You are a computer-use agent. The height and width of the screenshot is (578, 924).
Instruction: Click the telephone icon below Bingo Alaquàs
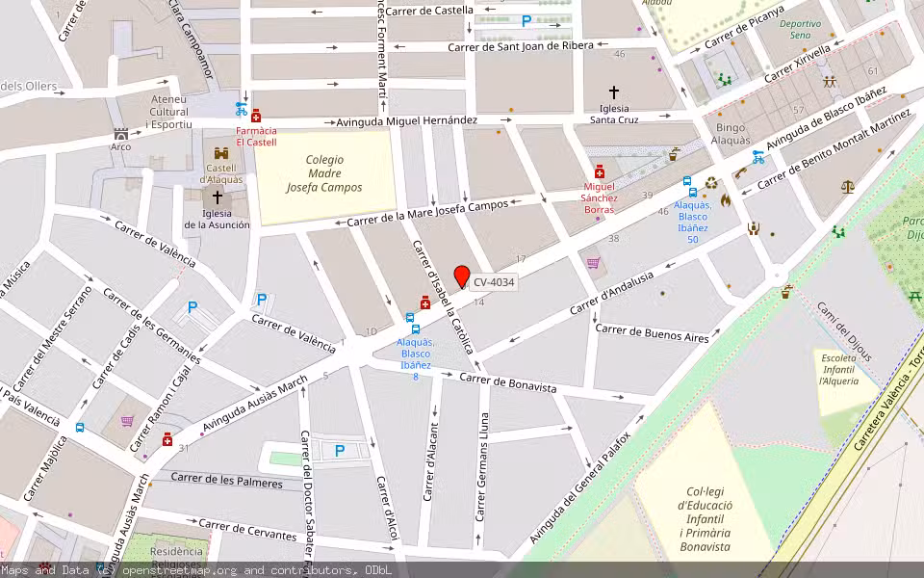click(x=740, y=173)
